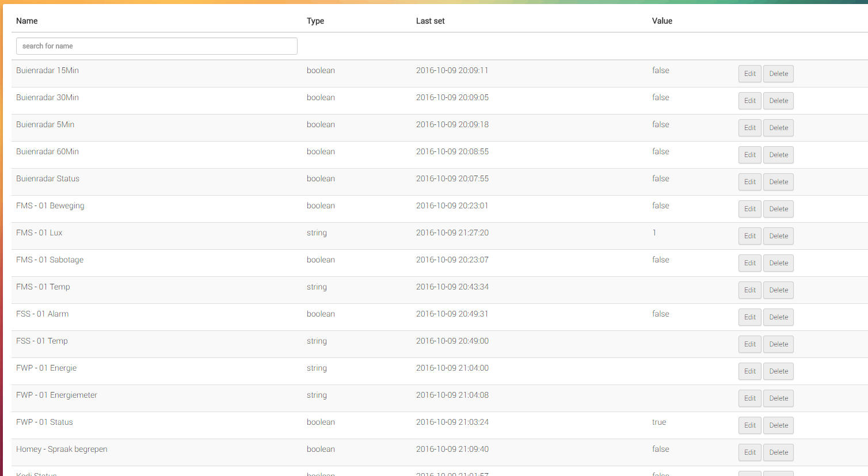
Task: Click the value 1 in FMS - 01 Lux row
Action: (654, 233)
